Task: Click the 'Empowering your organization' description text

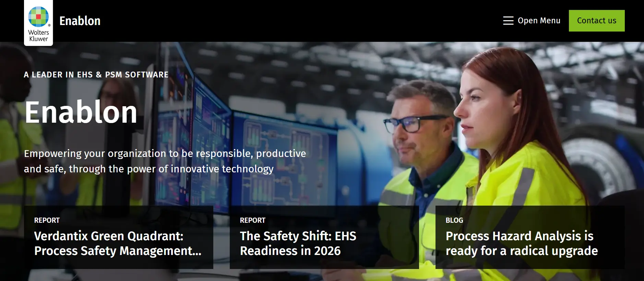Action: (165, 161)
